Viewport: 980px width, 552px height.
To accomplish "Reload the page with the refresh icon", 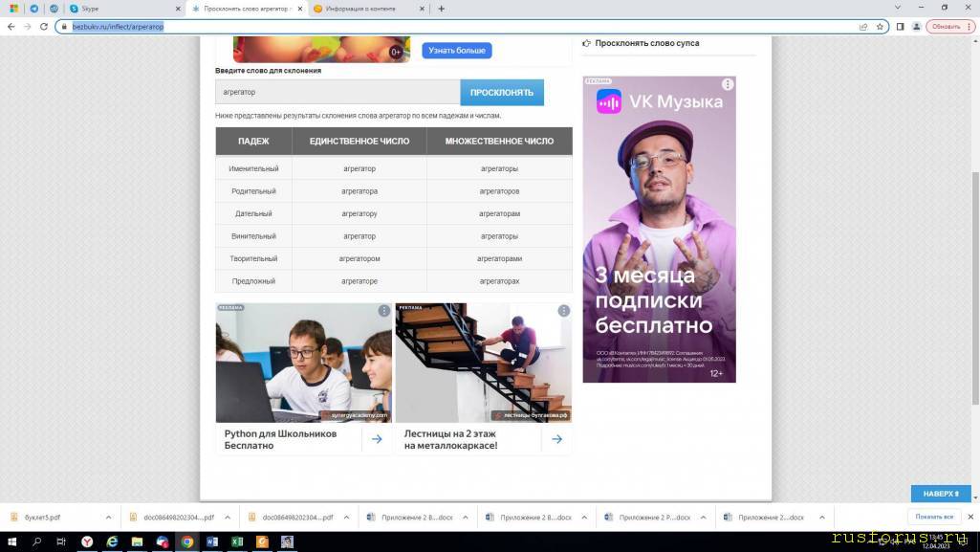I will pyautogui.click(x=44, y=27).
